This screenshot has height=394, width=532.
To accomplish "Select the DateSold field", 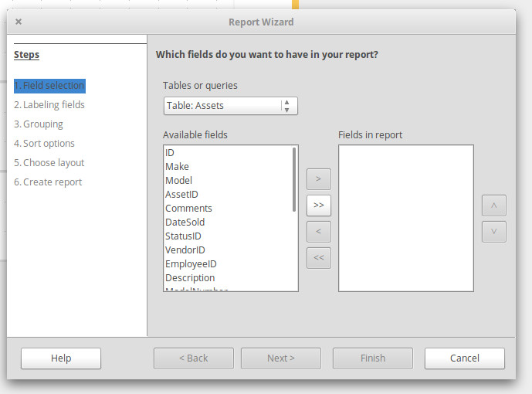I will pos(185,222).
